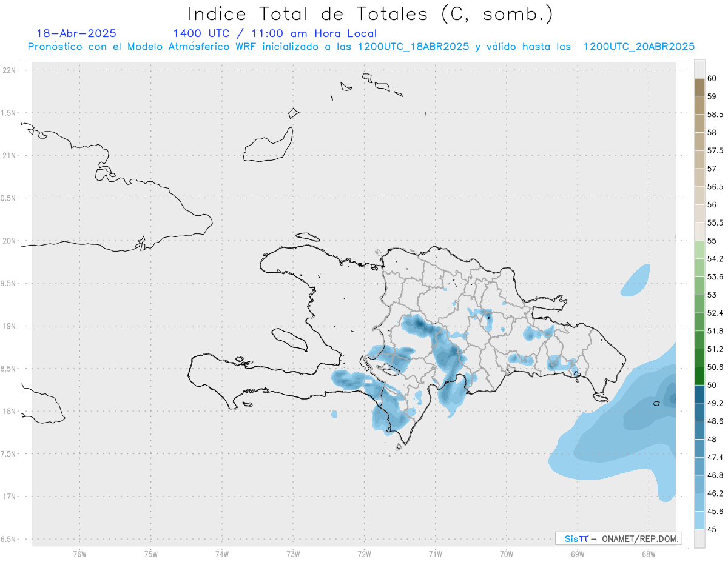Screen dimensions: 728x562
Task: Click the legend value "58.5"
Action: click(x=715, y=115)
